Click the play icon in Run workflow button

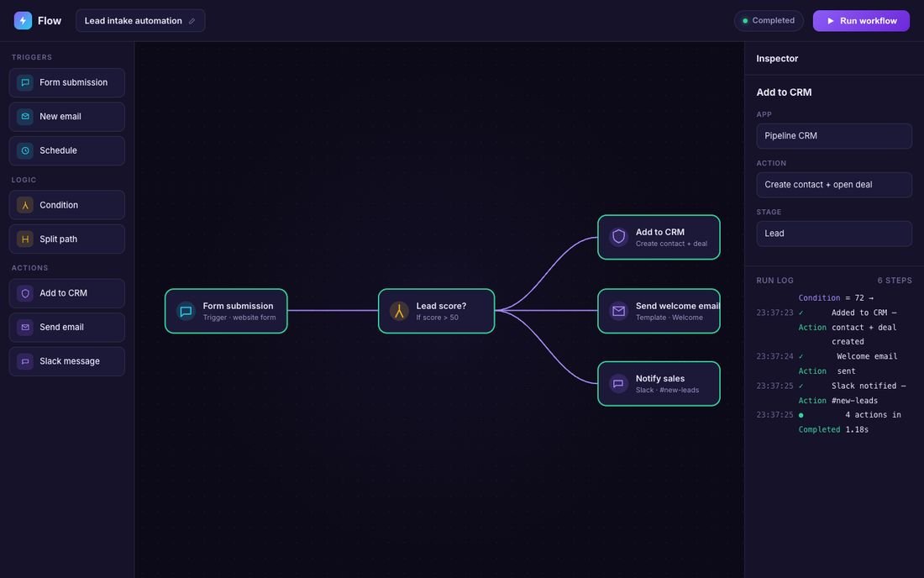click(x=830, y=21)
